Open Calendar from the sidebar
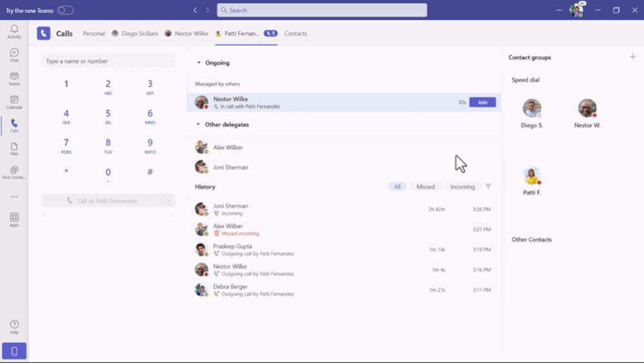 point(14,102)
